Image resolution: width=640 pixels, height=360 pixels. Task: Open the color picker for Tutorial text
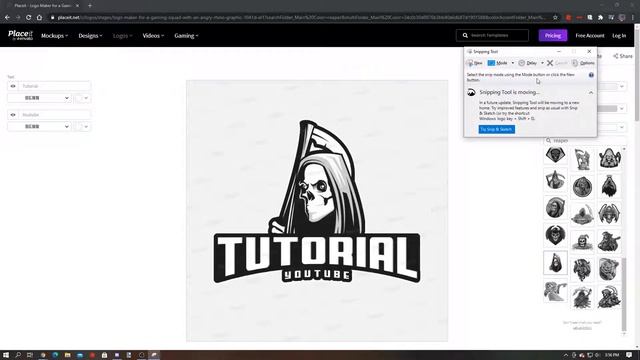pyautogui.click(x=82, y=98)
